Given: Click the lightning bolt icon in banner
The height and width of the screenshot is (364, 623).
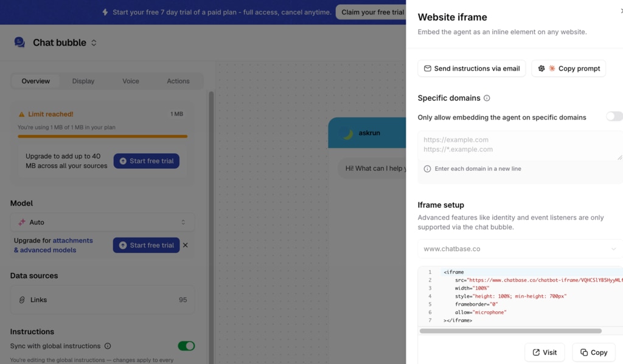Looking at the screenshot, I should point(105,12).
